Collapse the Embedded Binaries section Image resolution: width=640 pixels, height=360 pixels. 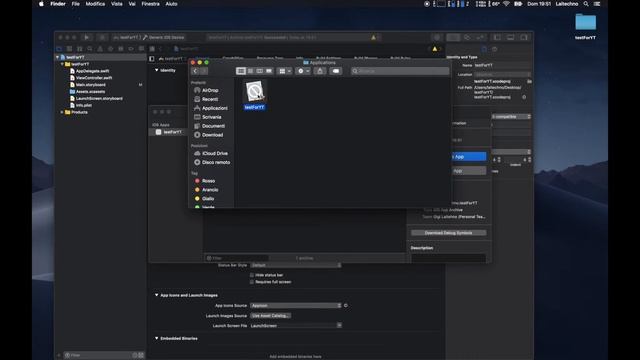click(x=156, y=338)
